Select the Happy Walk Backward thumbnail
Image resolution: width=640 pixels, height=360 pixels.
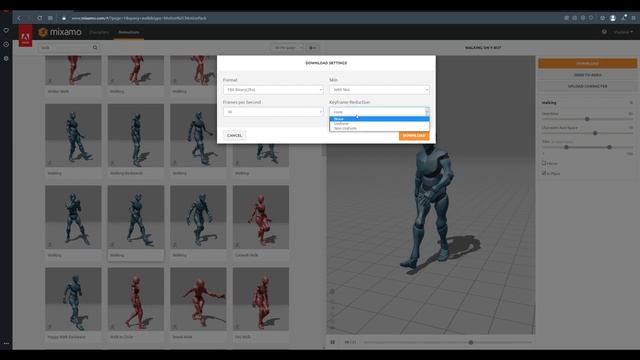point(73,299)
